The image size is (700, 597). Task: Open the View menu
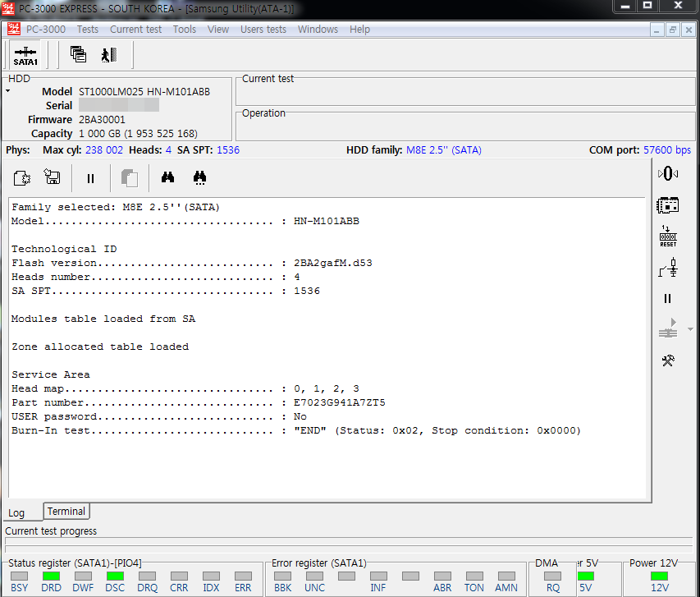(217, 30)
